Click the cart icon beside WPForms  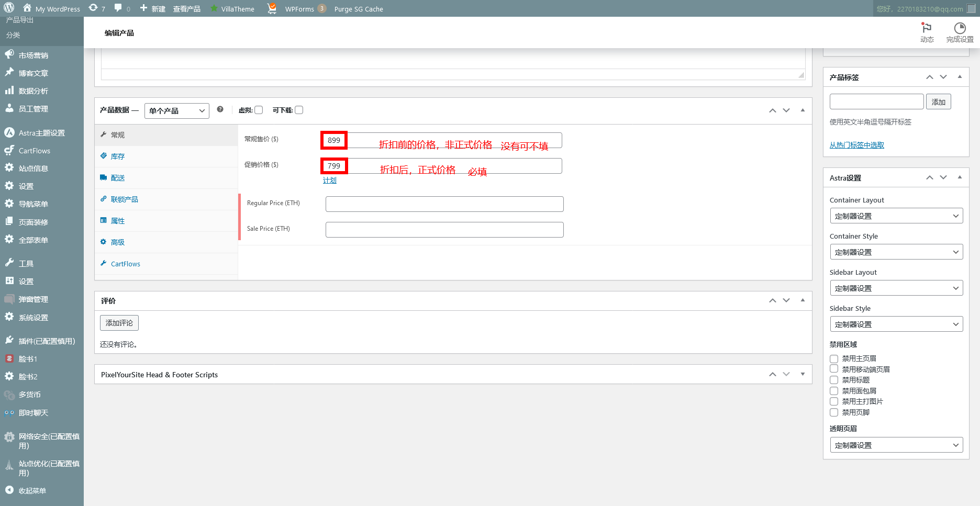272,8
